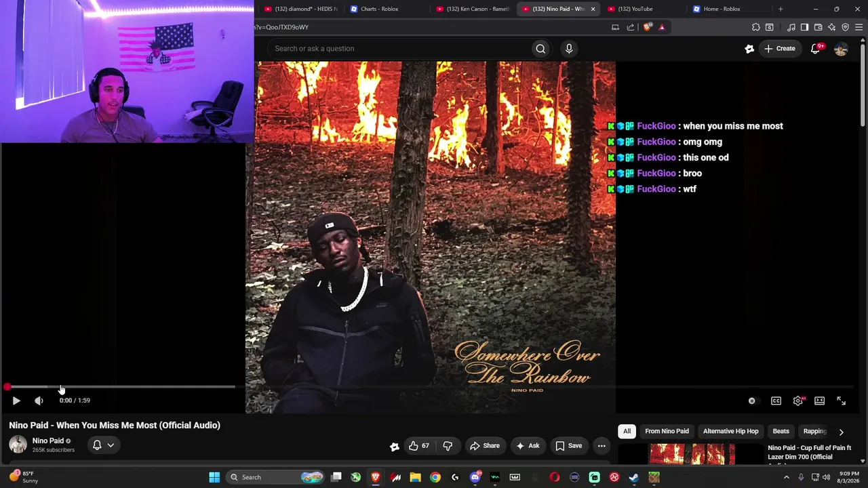868x488 pixels.
Task: Open the YouTube account avatar menu
Action: [841, 49]
